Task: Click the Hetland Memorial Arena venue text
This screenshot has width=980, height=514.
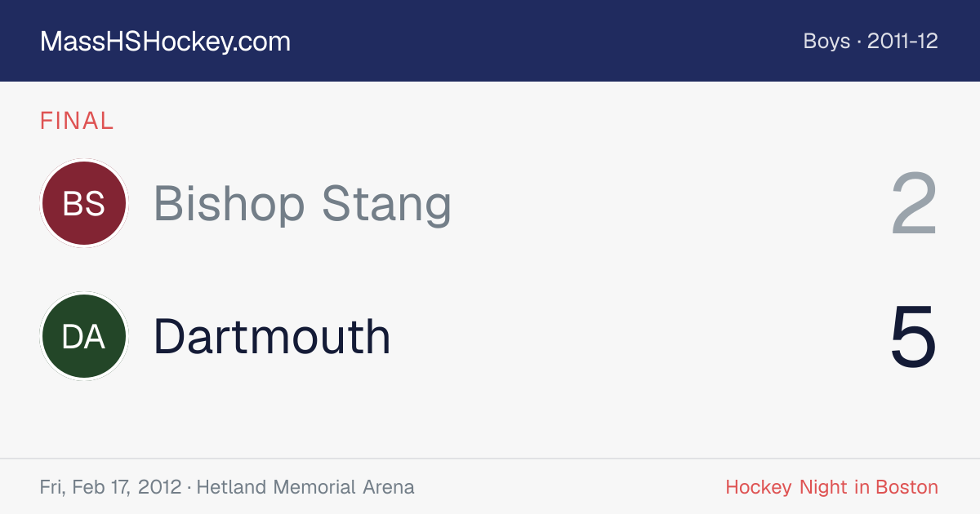Action: 305,487
